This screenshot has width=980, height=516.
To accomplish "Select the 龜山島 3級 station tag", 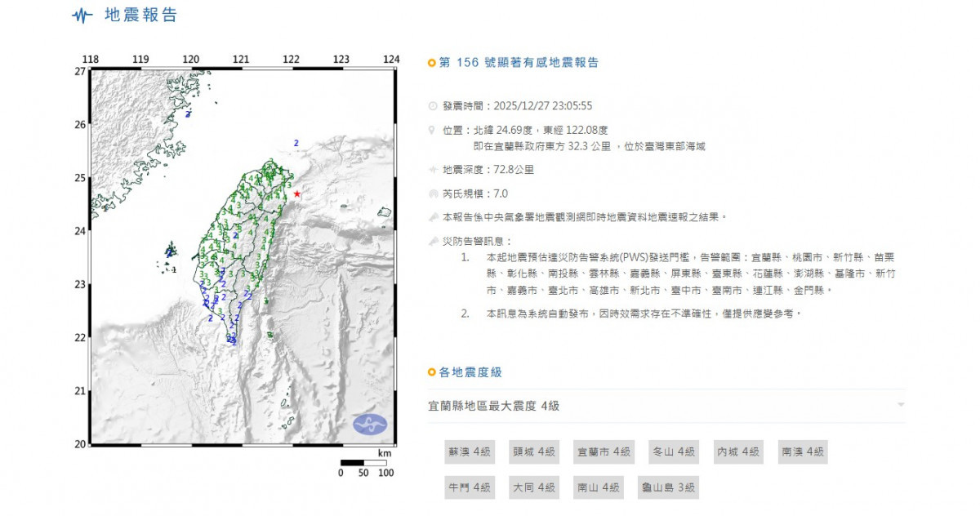I will pyautogui.click(x=668, y=487).
